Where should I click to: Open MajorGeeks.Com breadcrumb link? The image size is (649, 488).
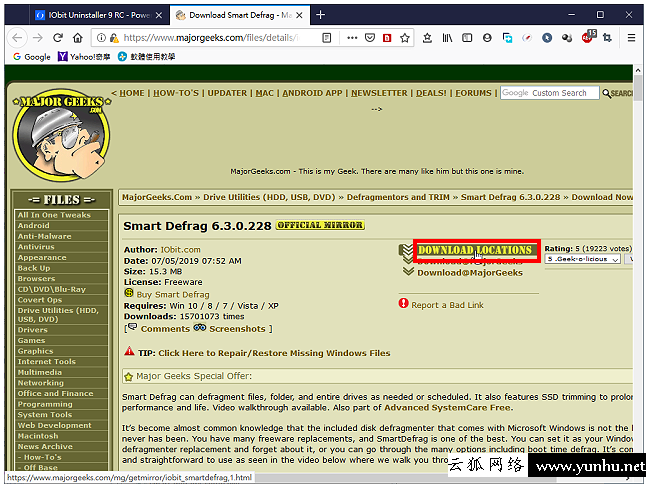[x=157, y=197]
